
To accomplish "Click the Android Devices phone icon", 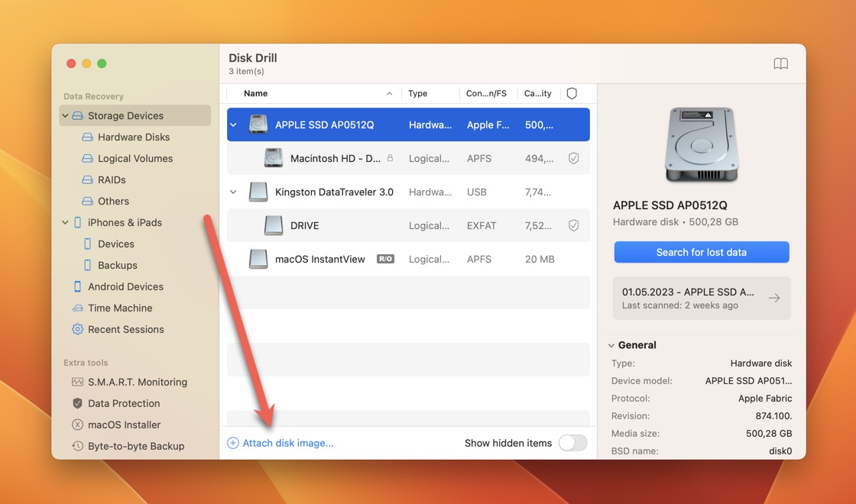I will tap(77, 286).
